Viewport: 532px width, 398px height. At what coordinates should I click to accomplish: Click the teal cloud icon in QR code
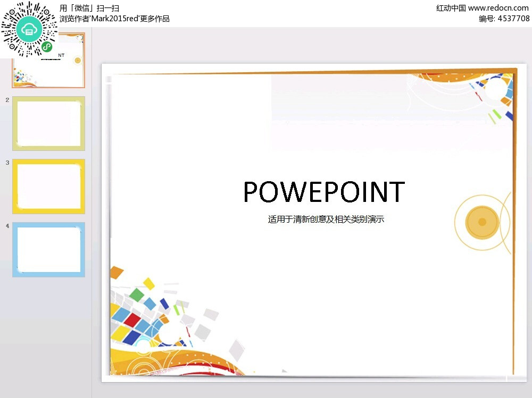point(29,30)
